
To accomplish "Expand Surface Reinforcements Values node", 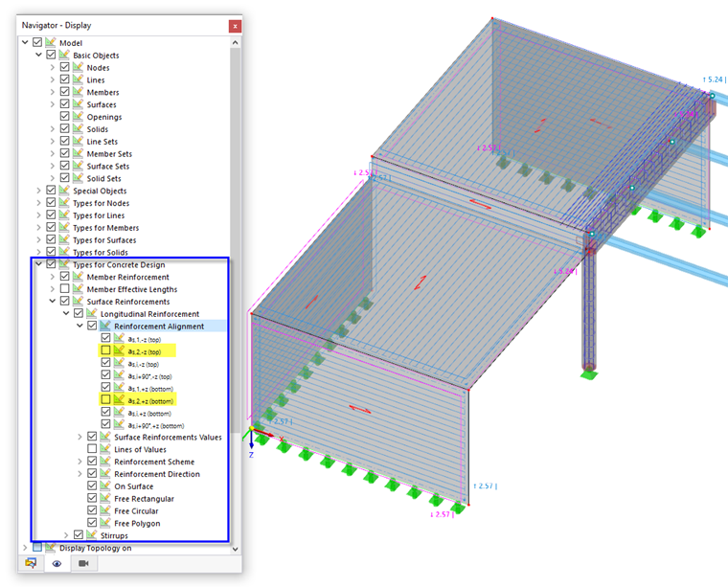I will (x=80, y=437).
